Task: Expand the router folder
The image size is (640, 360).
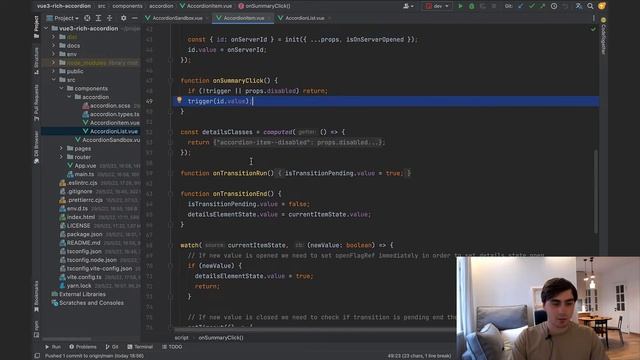Action: click(x=61, y=157)
